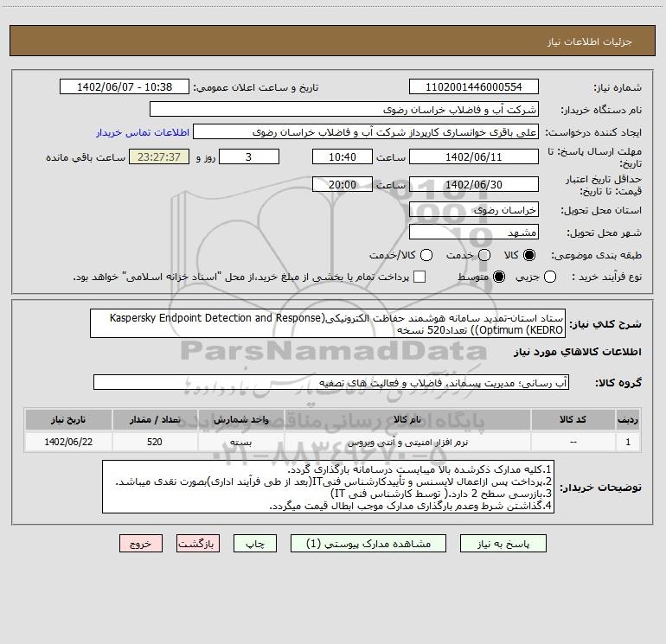Click the buyer organization name field
This screenshot has height=644, width=666.
[344, 109]
